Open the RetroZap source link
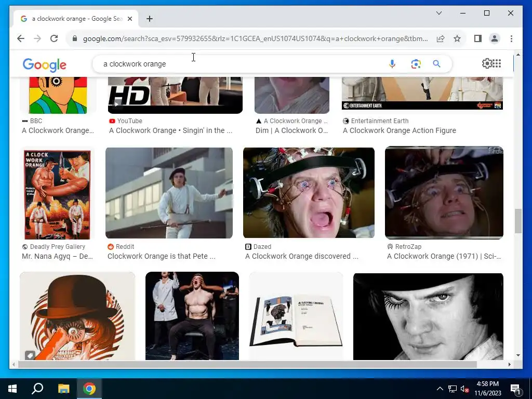Screen dimensions: 532x399 click(404, 247)
